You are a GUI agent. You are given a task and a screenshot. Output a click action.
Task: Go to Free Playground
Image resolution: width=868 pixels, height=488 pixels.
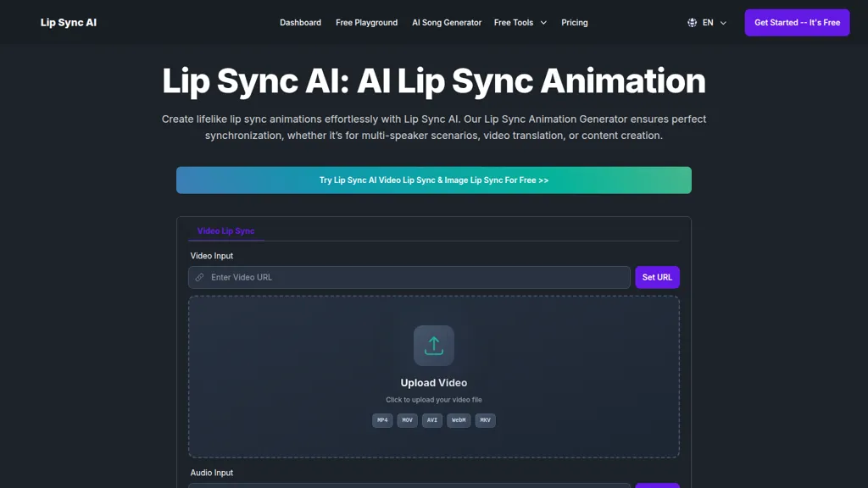point(366,23)
